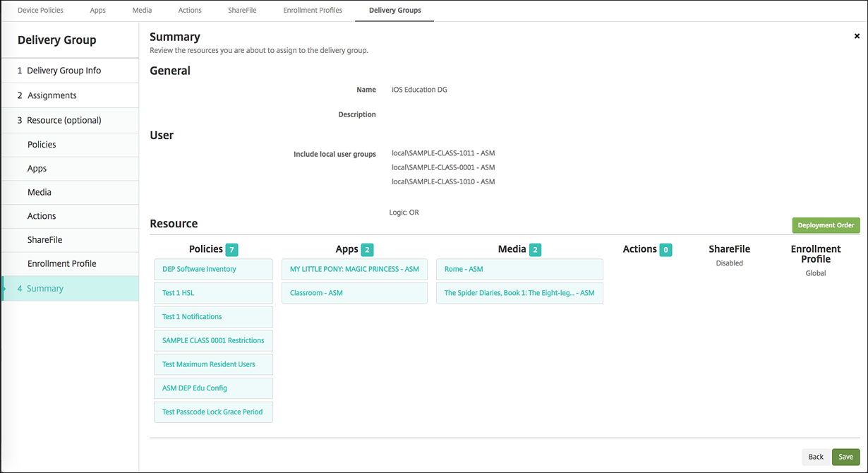Open Policies in the sidebar

(70, 145)
